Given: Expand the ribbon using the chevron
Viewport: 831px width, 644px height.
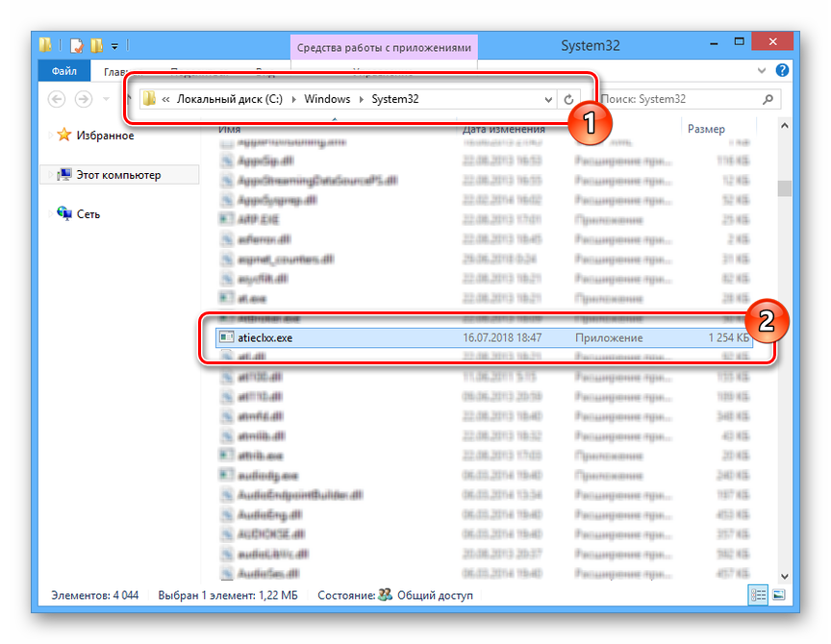Looking at the screenshot, I should click(x=763, y=71).
